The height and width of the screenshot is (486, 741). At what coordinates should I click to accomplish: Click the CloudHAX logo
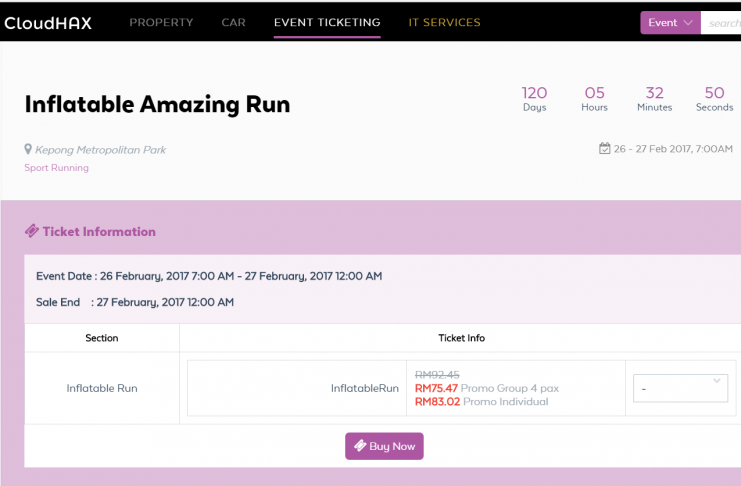pos(48,23)
